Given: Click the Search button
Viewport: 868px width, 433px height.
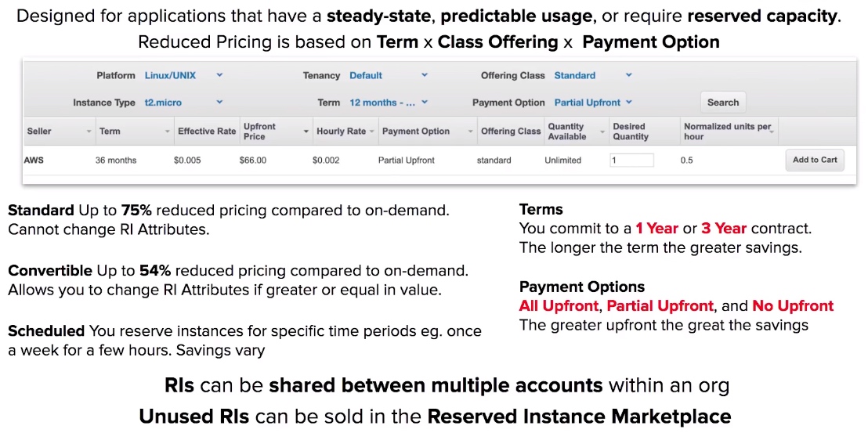Looking at the screenshot, I should (722, 103).
